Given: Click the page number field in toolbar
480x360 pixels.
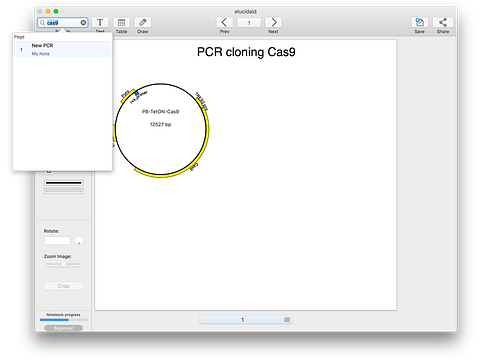Looking at the screenshot, I should click(249, 23).
